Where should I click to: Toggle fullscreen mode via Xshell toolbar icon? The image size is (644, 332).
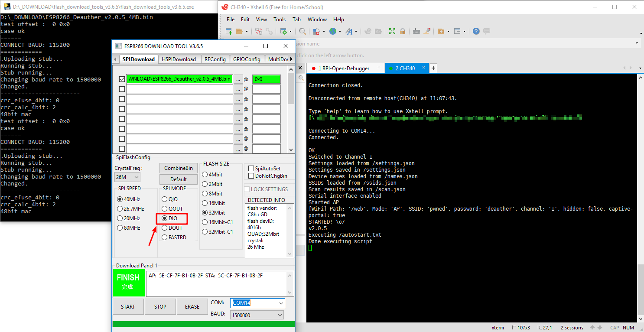tap(392, 31)
